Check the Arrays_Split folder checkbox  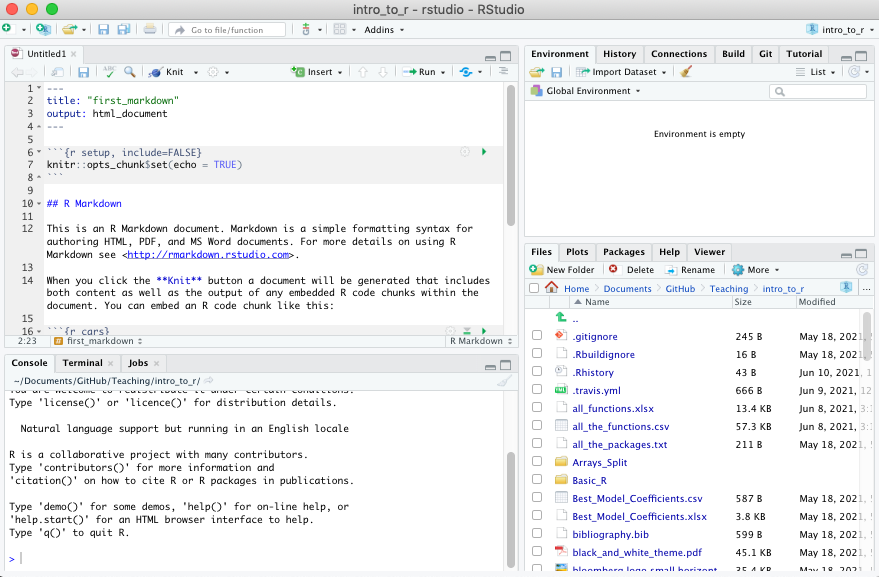click(x=537, y=461)
